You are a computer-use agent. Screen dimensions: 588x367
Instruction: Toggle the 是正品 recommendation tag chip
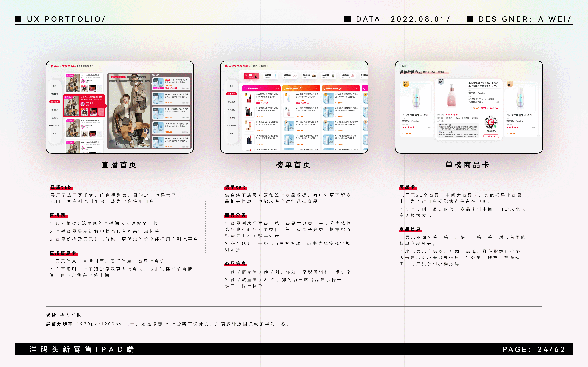pyautogui.click(x=458, y=118)
